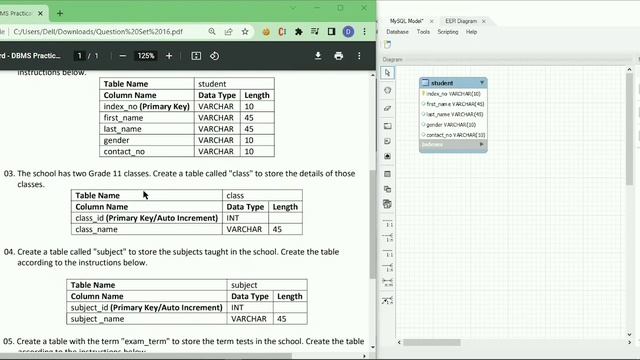Select the new layer tool
This screenshot has width=640, height=360.
pos(387,126)
